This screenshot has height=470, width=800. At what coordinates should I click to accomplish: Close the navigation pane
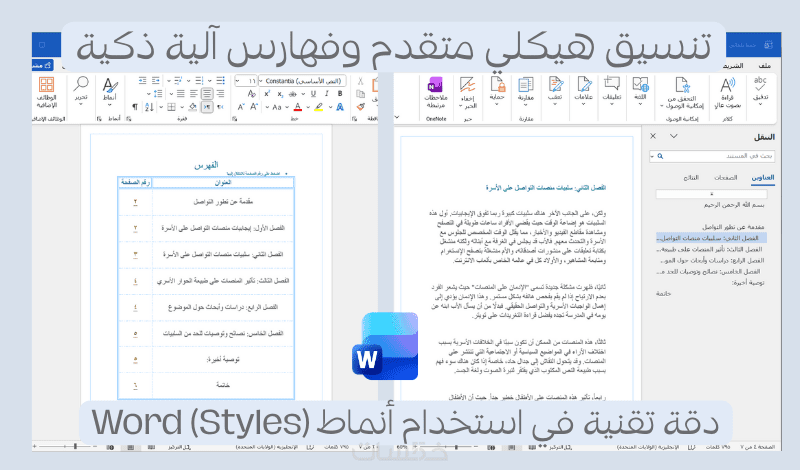[653, 136]
